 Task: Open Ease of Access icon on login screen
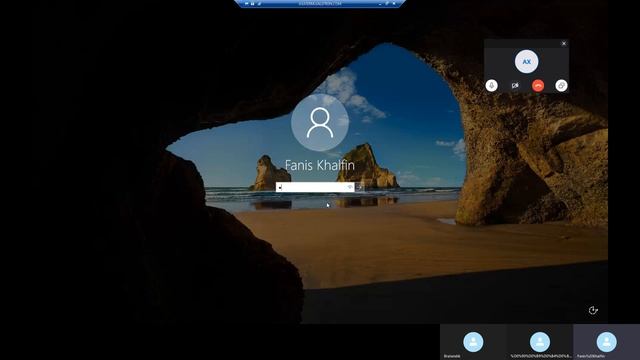coord(593,311)
